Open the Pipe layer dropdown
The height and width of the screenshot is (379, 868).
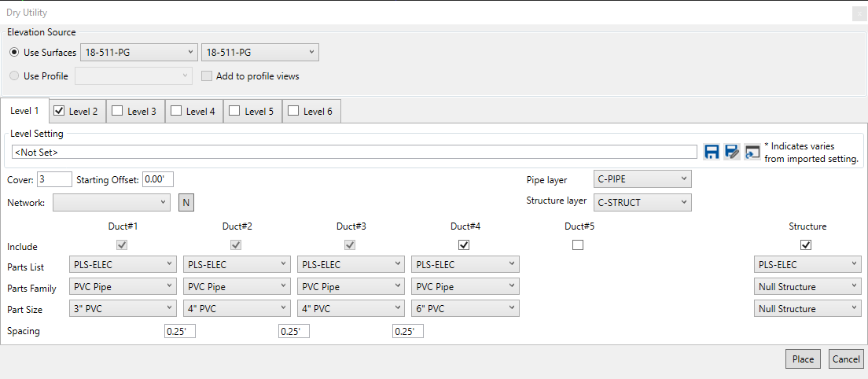tap(642, 179)
